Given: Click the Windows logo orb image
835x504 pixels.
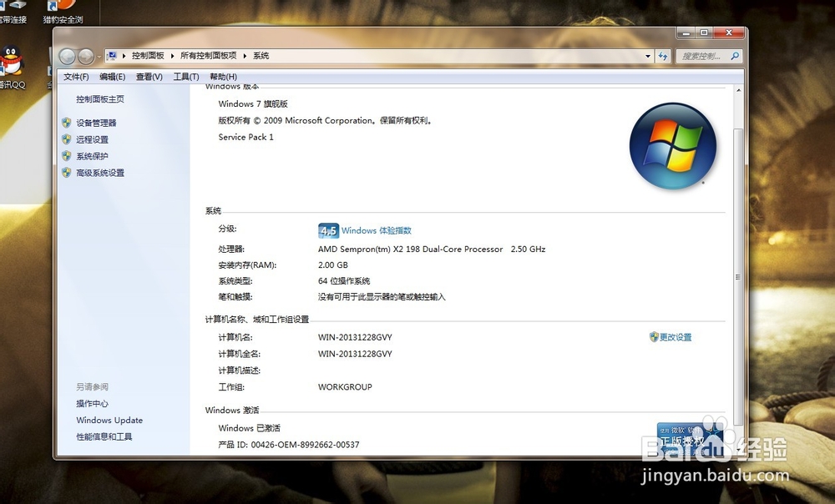Looking at the screenshot, I should pos(672,146).
